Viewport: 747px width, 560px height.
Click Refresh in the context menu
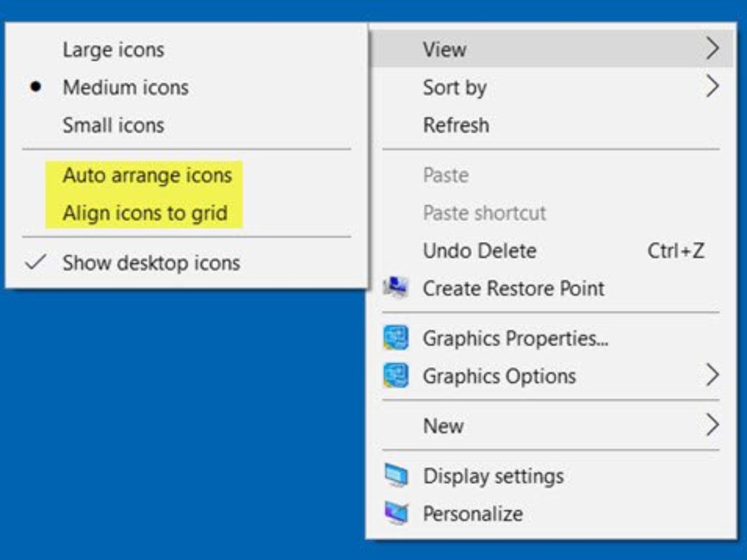(x=456, y=125)
